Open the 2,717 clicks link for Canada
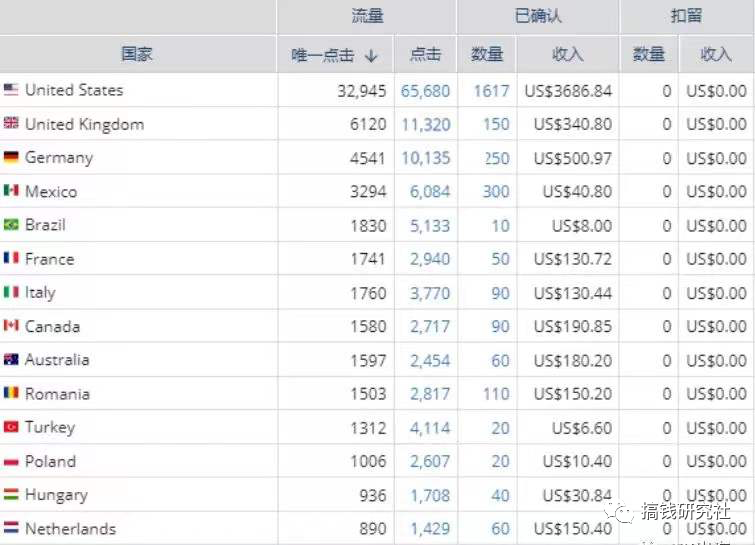This screenshot has height=545, width=755. (x=430, y=327)
